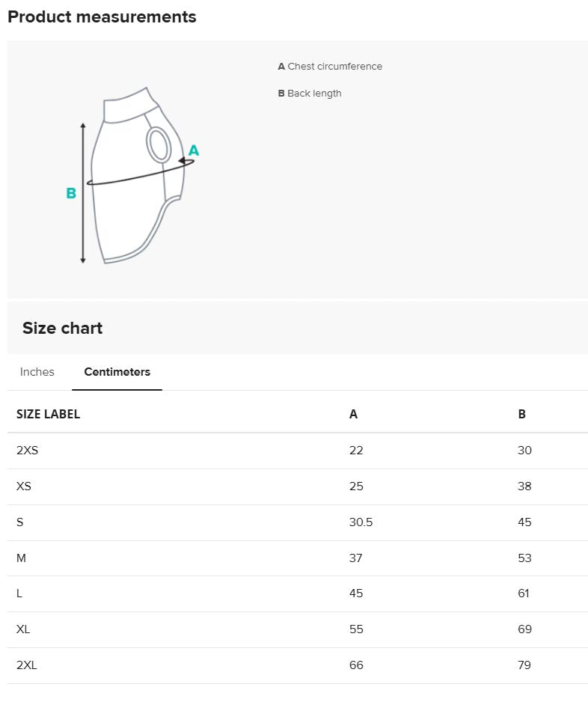Select the 2XL size row label
The width and height of the screenshot is (588, 708).
(x=27, y=665)
